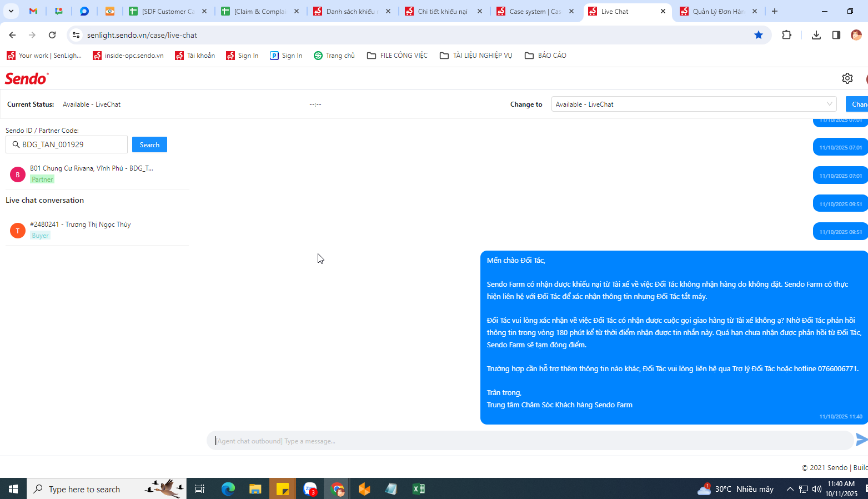The height and width of the screenshot is (499, 868).
Task: Switch to the Quản Lý Đơn Hàn tab
Action: 718,11
